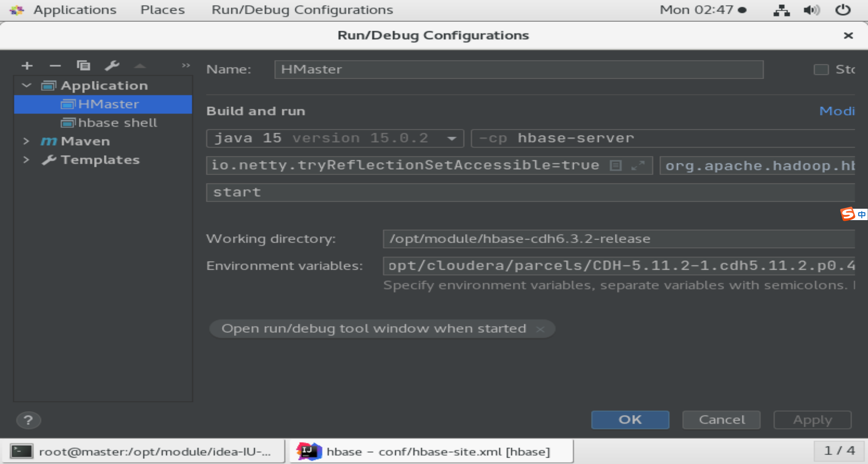Open the java 15 JDK dropdown
Image resolution: width=868 pixels, height=464 pixels.
point(451,139)
